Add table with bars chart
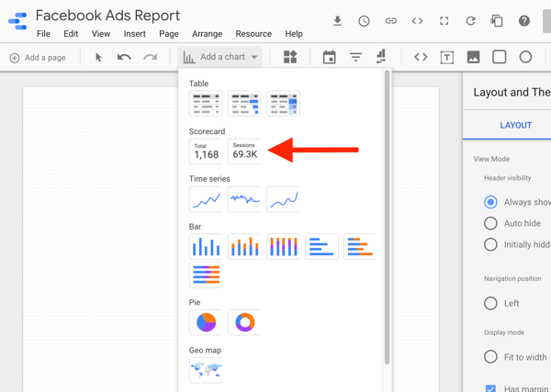 244,104
